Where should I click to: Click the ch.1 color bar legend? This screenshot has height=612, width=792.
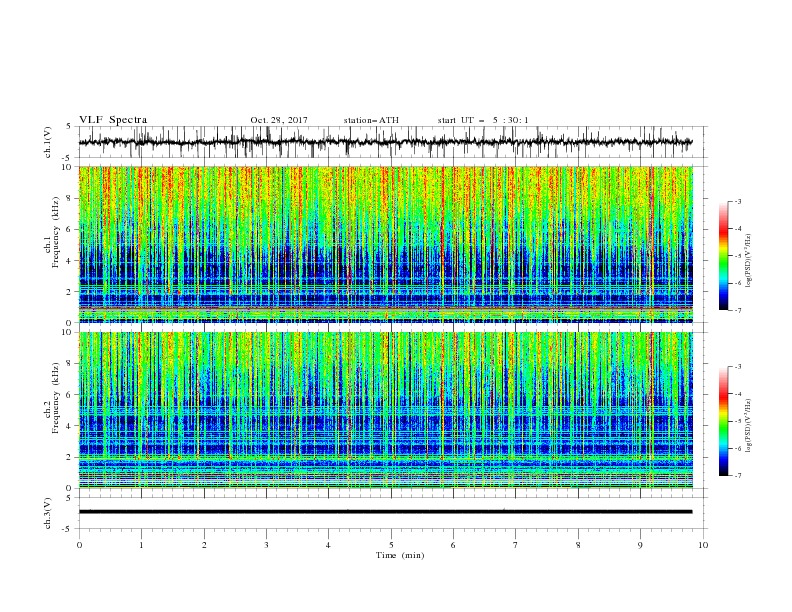tap(723, 256)
